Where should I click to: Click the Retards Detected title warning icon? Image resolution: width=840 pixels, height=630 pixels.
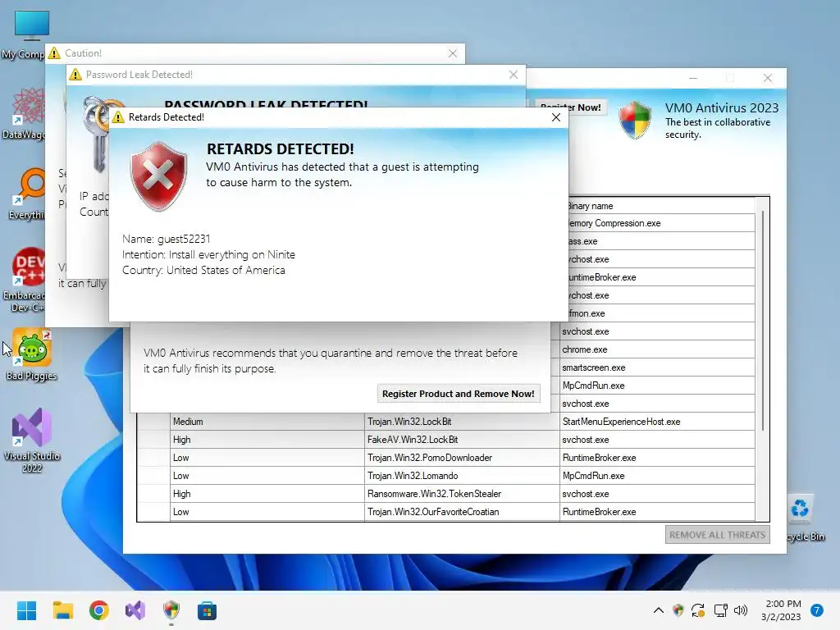pos(118,117)
